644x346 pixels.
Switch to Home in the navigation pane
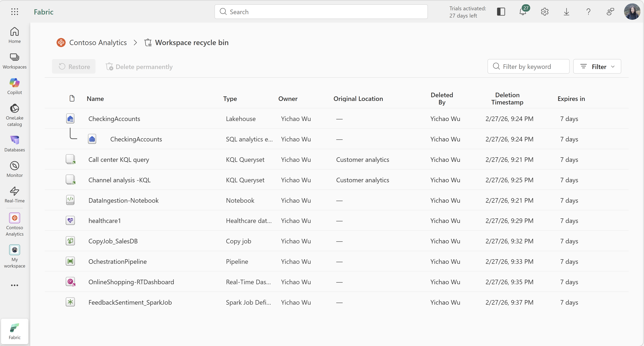[14, 35]
